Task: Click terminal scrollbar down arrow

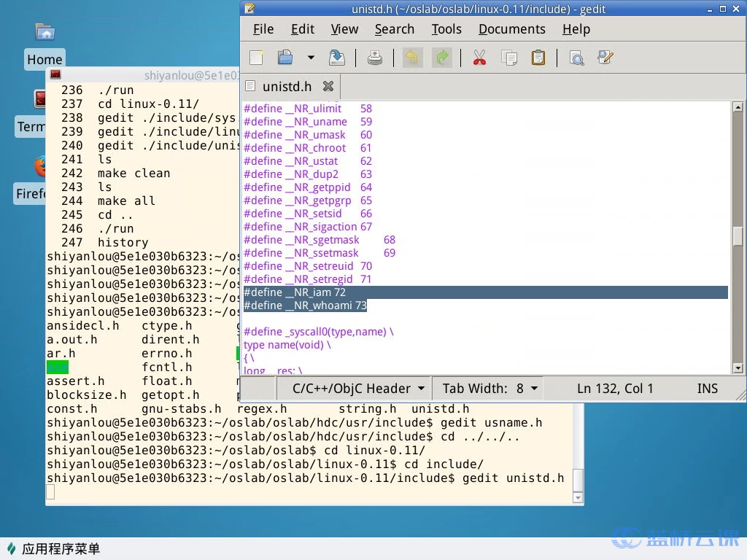Action: coord(578,498)
